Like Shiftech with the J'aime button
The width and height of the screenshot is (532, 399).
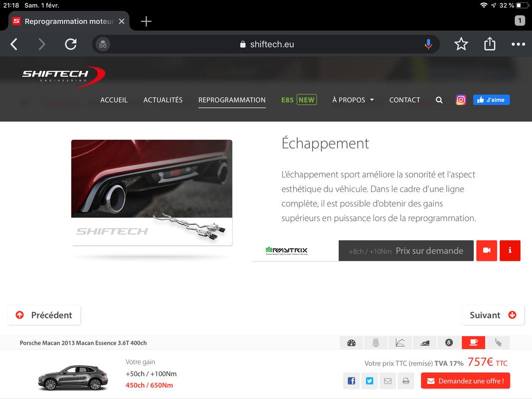491,100
